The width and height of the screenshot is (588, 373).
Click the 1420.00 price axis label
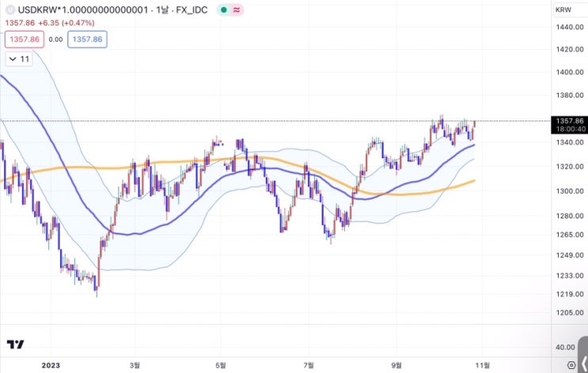point(570,49)
